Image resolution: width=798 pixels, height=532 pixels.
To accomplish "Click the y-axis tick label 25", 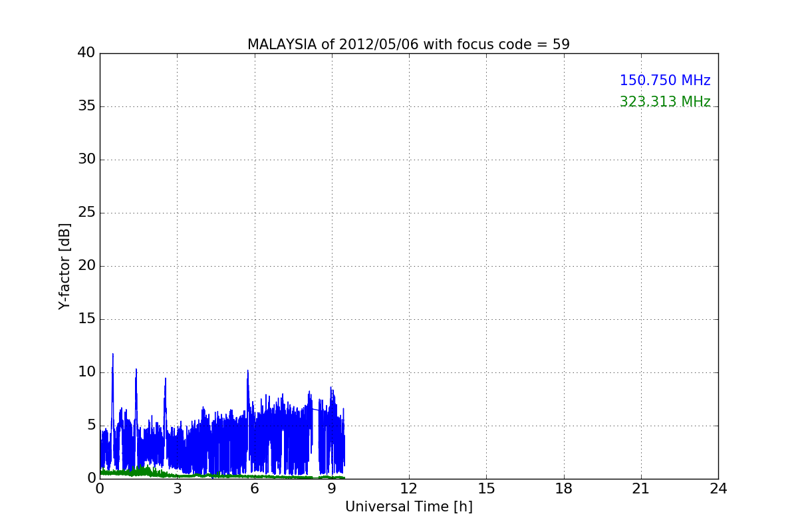I will tap(86, 213).
